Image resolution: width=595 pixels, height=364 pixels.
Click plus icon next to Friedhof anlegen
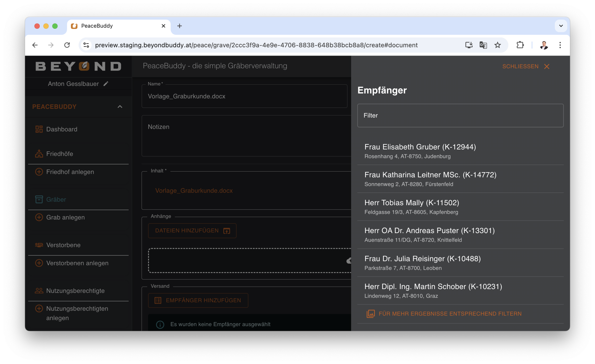point(39,172)
